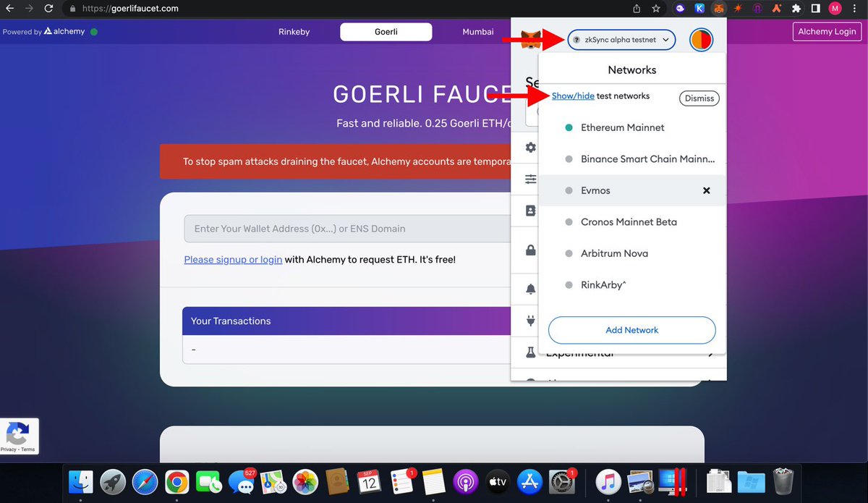Click the Show/hide test networks link

pos(573,96)
